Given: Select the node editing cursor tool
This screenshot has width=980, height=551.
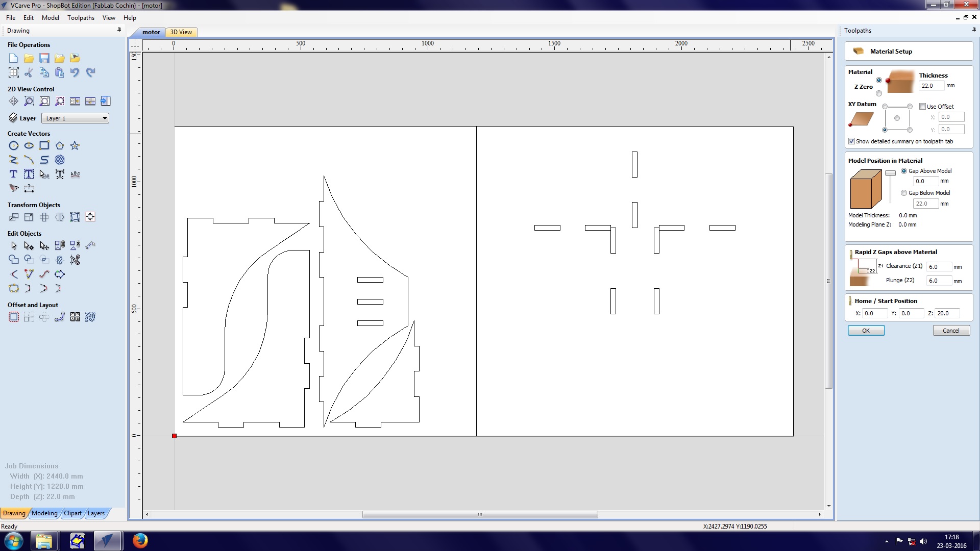Looking at the screenshot, I should coord(29,246).
